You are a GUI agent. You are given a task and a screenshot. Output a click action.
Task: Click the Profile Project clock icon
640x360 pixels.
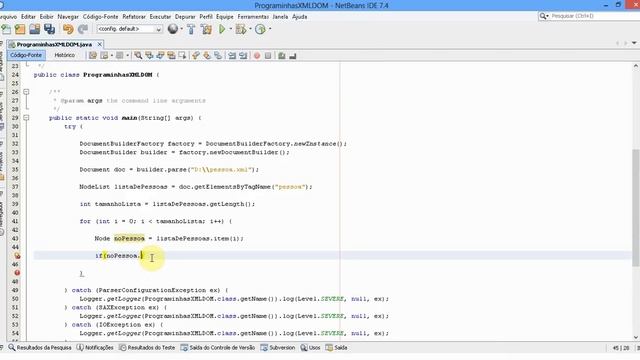click(260, 29)
